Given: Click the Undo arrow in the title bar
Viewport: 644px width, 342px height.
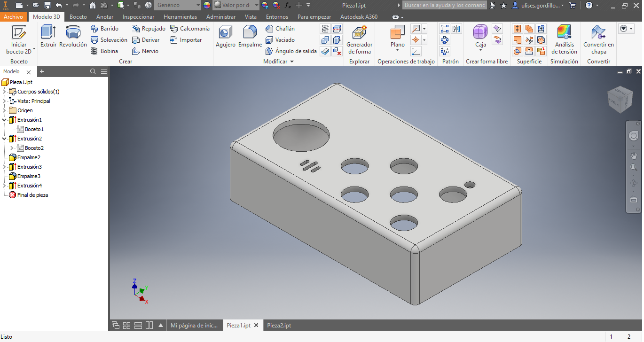Looking at the screenshot, I should [59, 5].
